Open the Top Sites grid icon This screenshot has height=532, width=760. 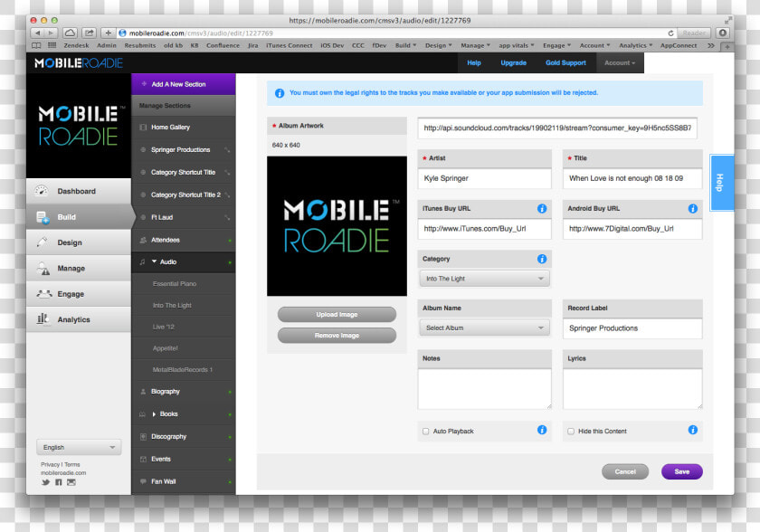click(52, 45)
